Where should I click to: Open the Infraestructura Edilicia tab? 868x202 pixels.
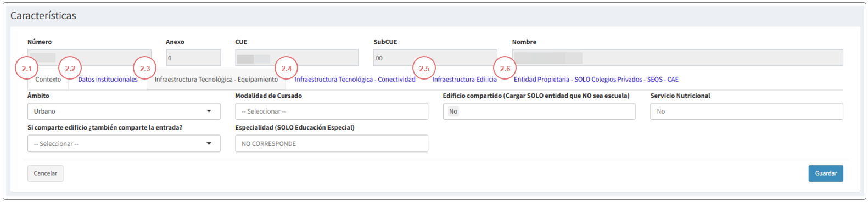(464, 80)
